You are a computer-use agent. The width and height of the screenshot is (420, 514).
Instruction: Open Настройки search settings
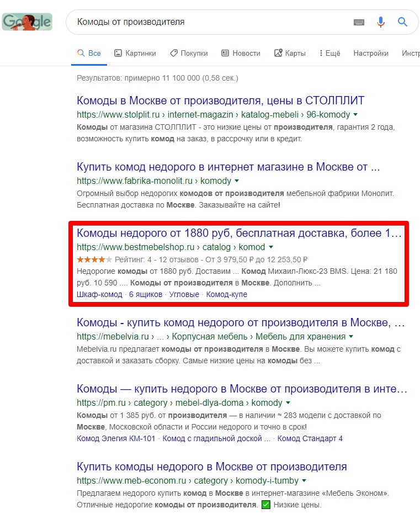(371, 53)
